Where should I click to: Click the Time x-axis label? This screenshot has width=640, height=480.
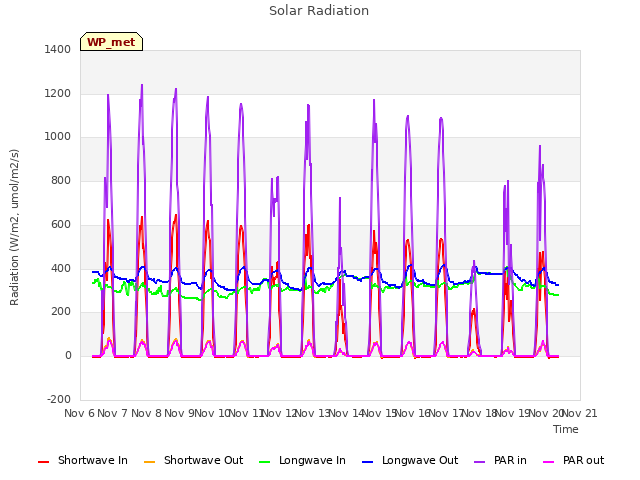coord(566,429)
